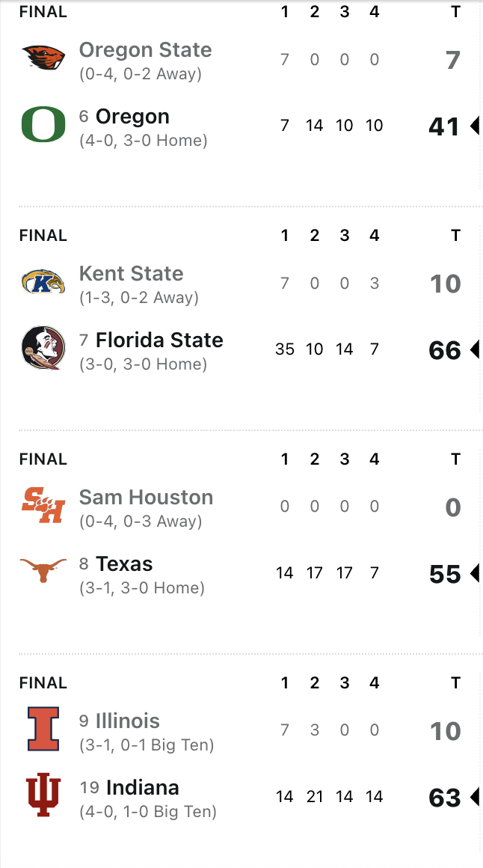Select the Sam Houston Bearkats logo

coord(43,506)
